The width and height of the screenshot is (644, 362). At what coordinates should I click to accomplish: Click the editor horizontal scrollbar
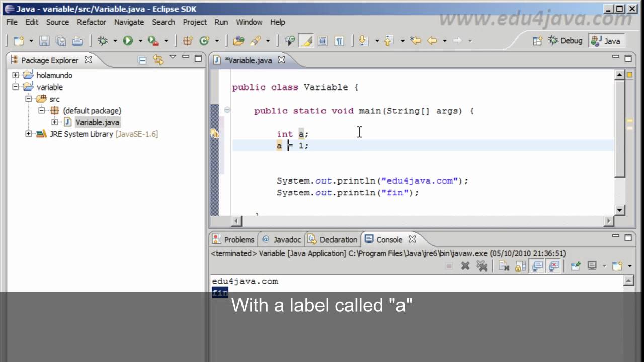tap(423, 221)
